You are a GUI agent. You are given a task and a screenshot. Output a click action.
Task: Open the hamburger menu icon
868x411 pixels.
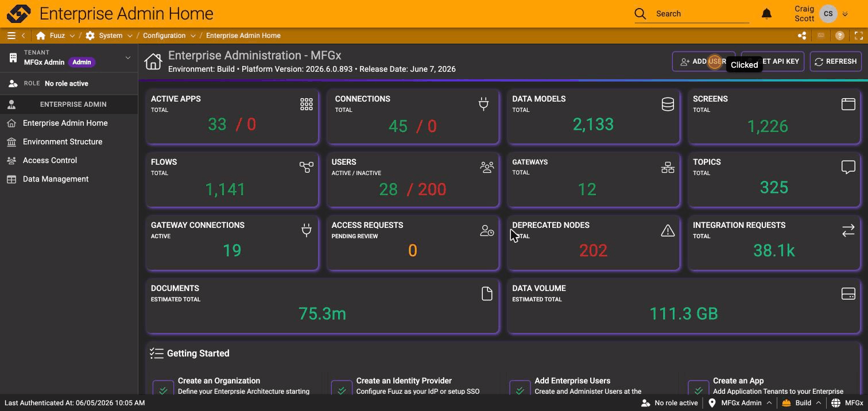click(x=11, y=36)
